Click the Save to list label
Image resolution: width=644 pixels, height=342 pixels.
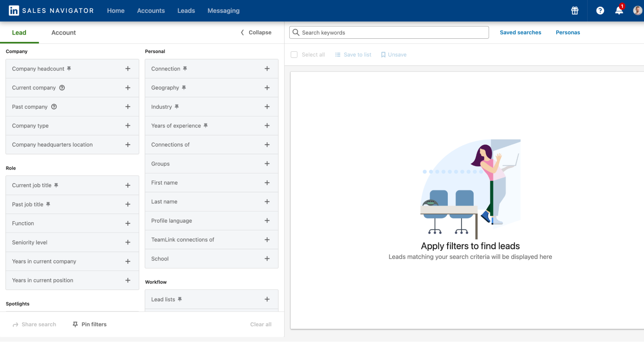358,55
